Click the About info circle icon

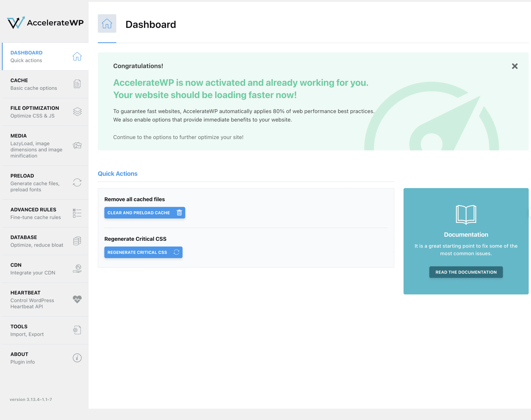(77, 358)
